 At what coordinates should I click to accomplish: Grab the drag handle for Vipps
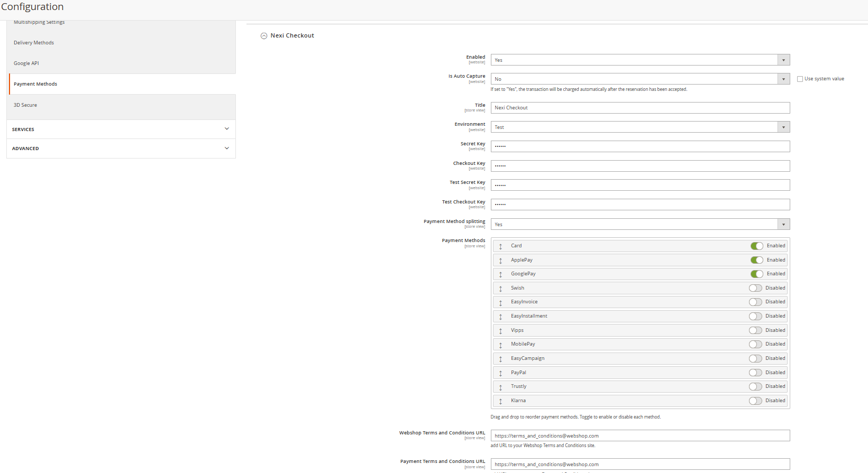500,331
